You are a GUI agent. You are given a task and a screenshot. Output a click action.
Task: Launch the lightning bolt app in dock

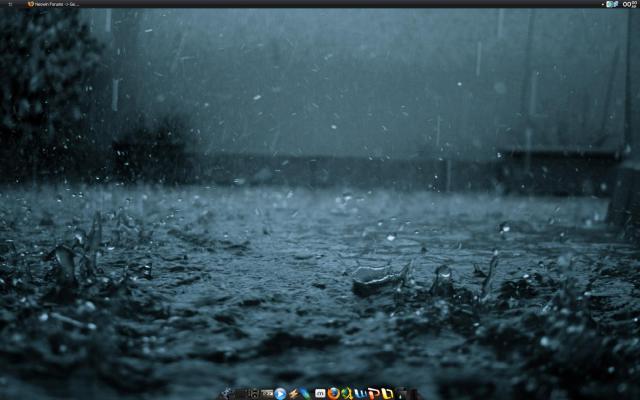click(x=293, y=394)
